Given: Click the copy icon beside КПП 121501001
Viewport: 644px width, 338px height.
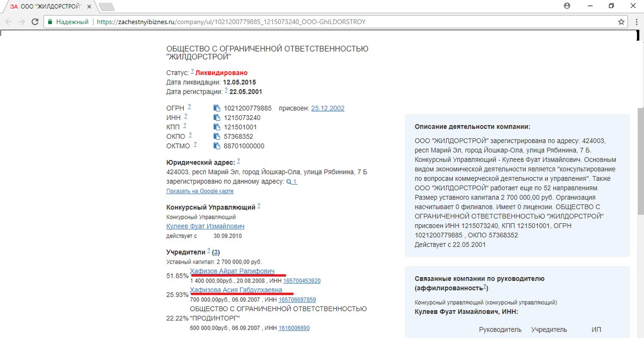Looking at the screenshot, I should click(x=216, y=127).
